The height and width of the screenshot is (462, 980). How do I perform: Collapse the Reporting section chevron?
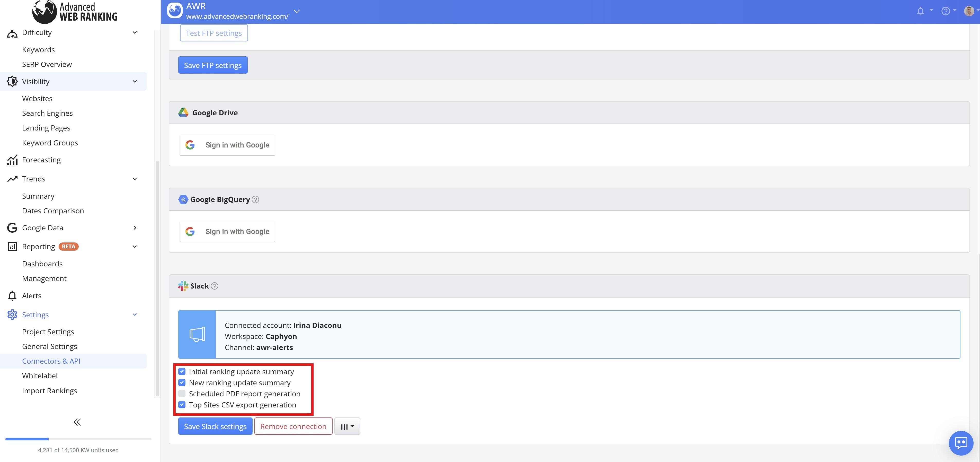point(135,247)
